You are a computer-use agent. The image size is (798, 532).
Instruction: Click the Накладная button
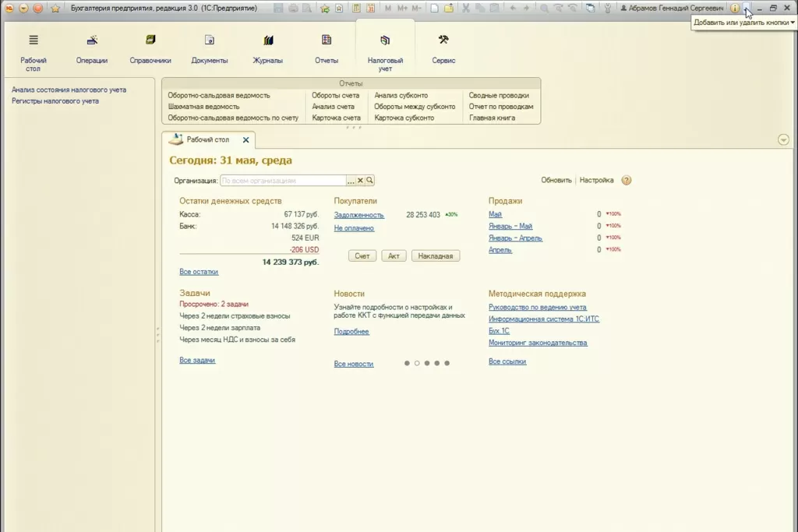pos(436,255)
